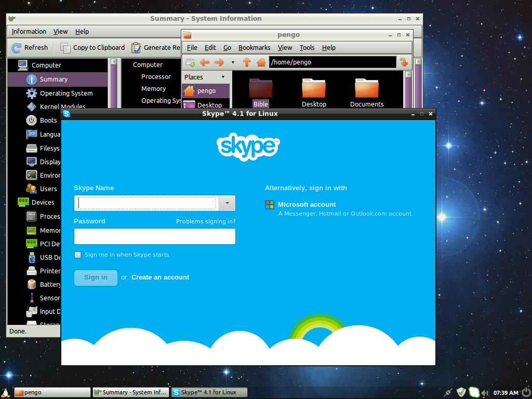Go up to the parent folder
Image resolution: width=532 pixels, height=399 pixels.
247,62
